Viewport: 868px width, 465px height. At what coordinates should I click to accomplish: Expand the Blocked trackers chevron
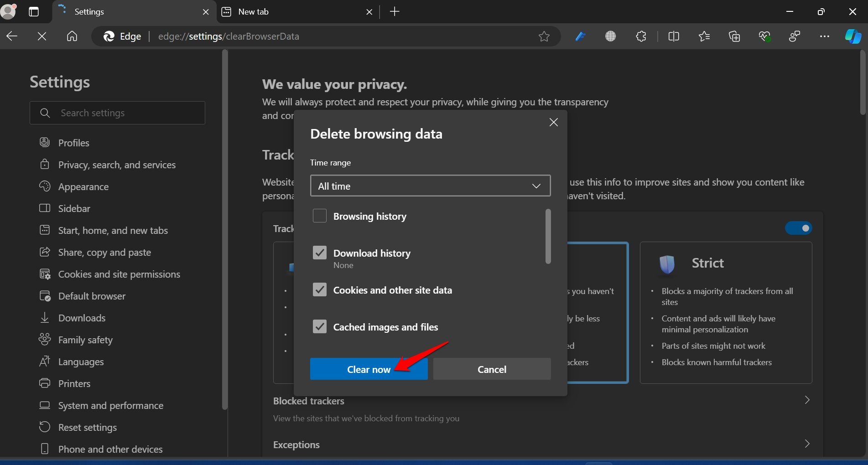point(807,400)
